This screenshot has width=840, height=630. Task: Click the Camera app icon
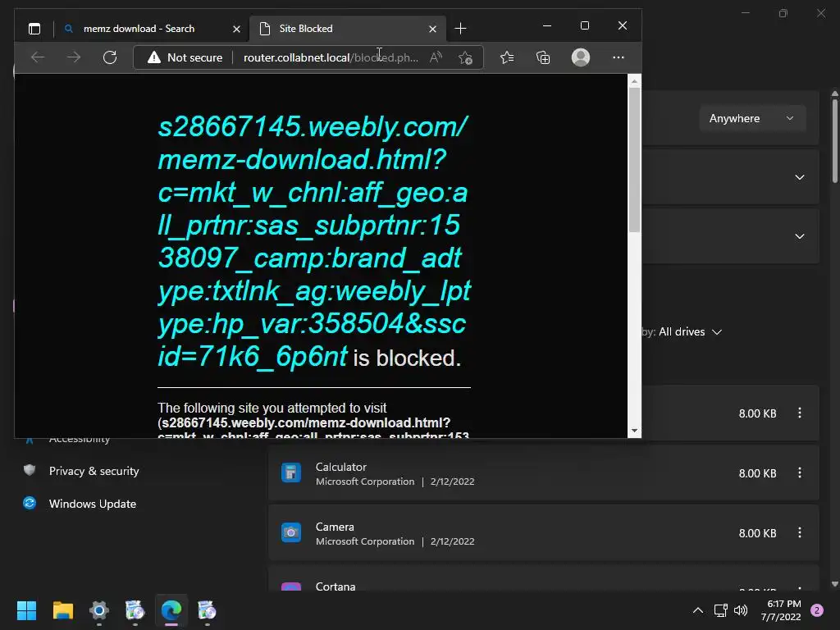point(291,532)
